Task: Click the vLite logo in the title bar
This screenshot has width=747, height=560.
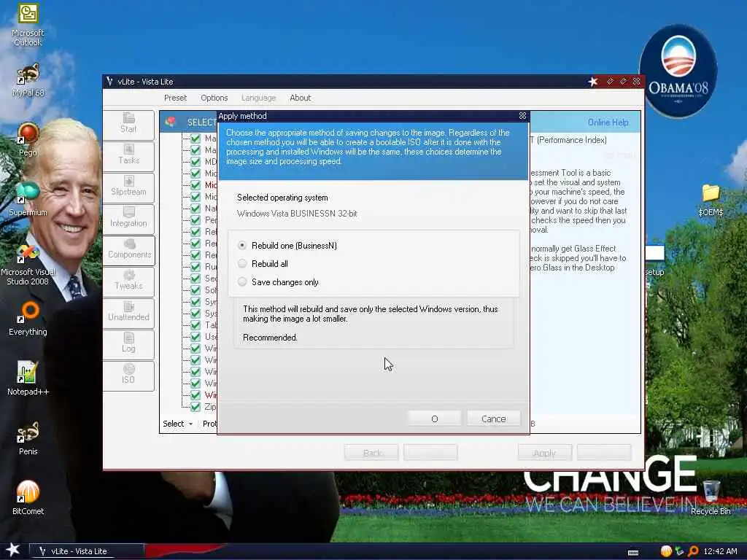Action: pyautogui.click(x=109, y=82)
